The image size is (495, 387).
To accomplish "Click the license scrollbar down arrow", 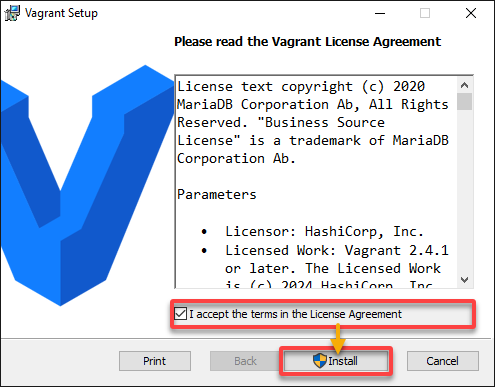I will 464,279.
